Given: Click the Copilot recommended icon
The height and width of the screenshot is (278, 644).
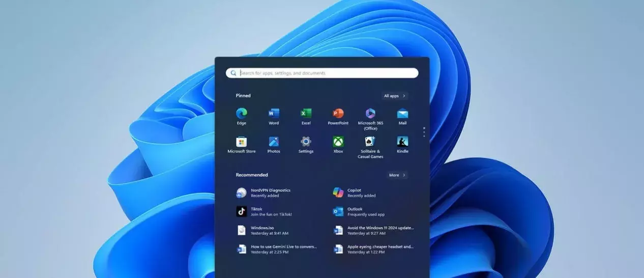Looking at the screenshot, I should pyautogui.click(x=338, y=193).
